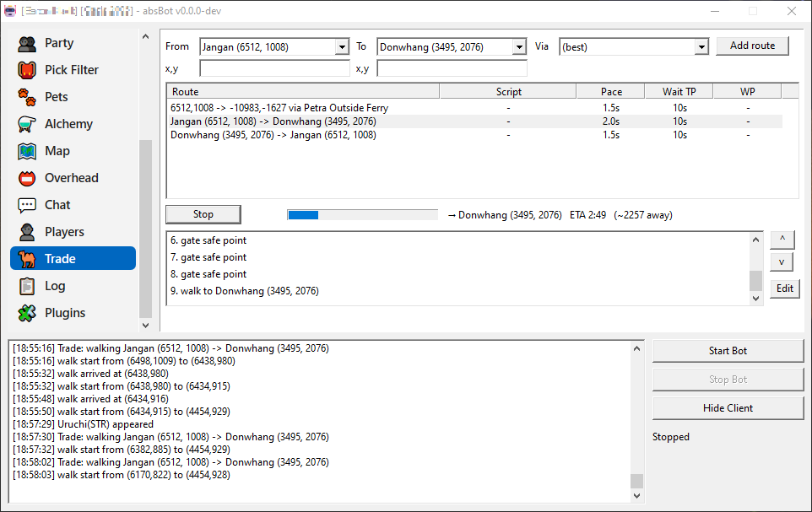Image resolution: width=812 pixels, height=512 pixels.
Task: Click the Pick Filter icon
Action: pyautogui.click(x=27, y=70)
